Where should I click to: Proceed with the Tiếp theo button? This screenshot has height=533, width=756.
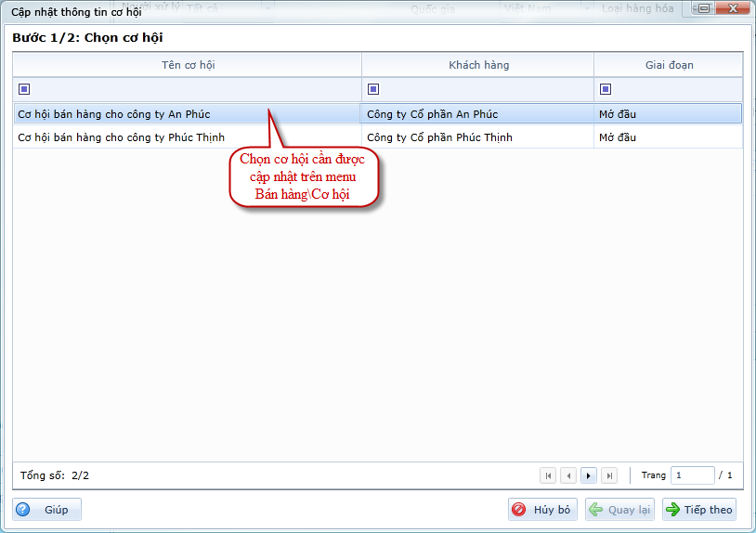pyautogui.click(x=698, y=510)
